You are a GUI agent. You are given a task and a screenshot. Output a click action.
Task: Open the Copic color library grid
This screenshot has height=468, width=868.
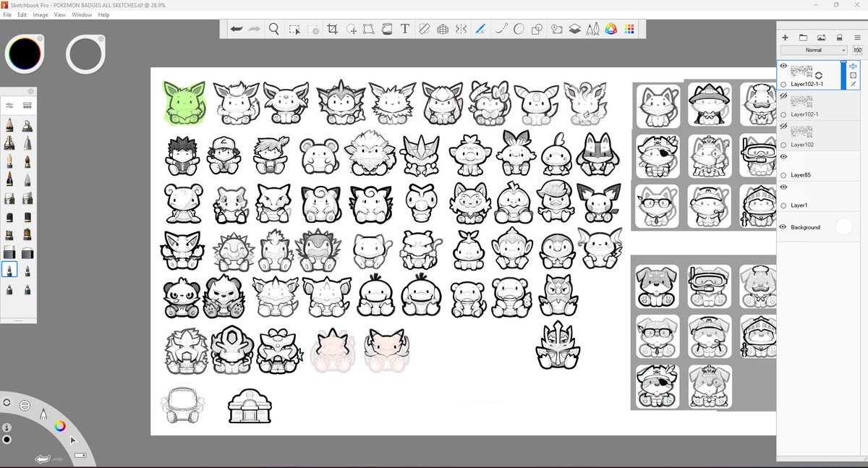point(629,29)
